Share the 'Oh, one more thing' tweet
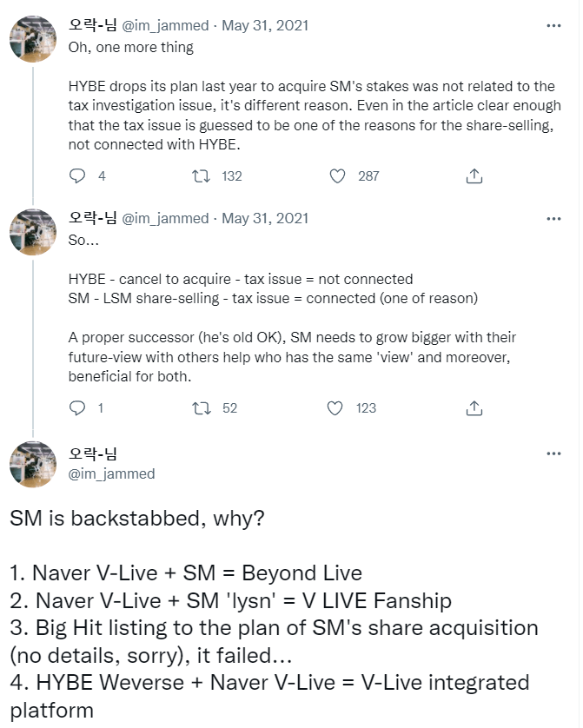The width and height of the screenshot is (583, 728). (x=474, y=175)
